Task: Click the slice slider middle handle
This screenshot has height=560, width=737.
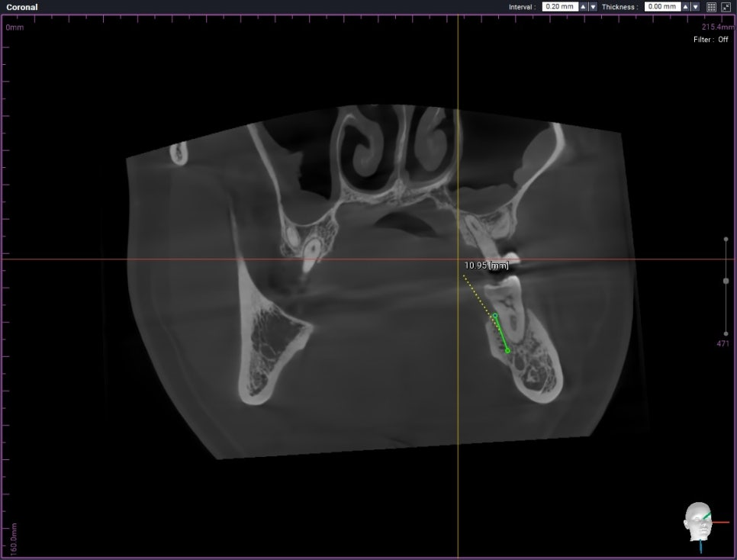Action: pyautogui.click(x=726, y=281)
